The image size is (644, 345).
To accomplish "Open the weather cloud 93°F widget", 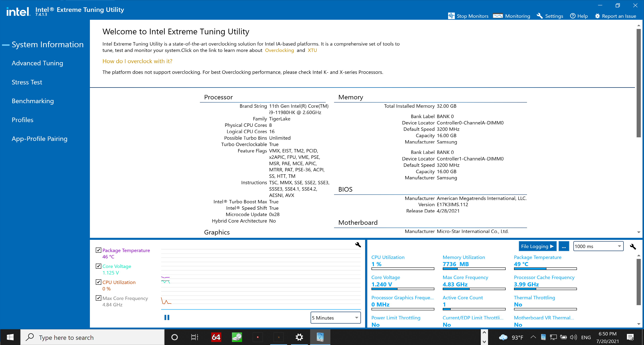I will pyautogui.click(x=511, y=337).
